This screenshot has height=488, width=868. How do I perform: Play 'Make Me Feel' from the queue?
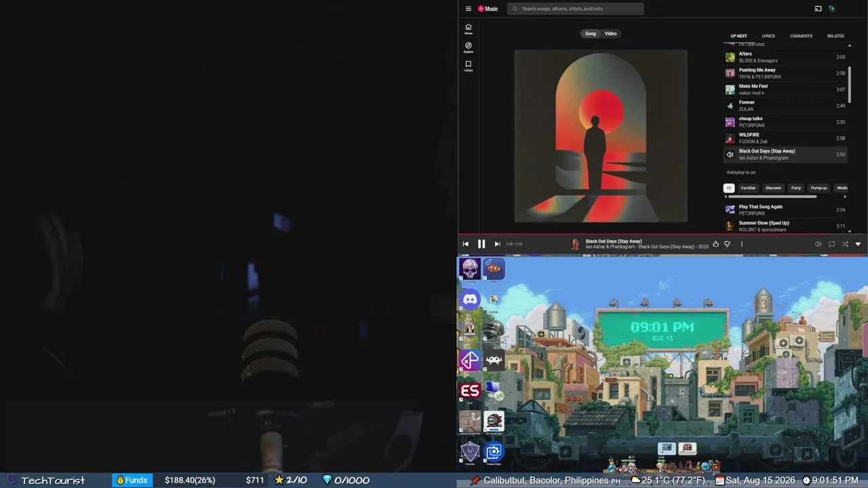tap(785, 89)
